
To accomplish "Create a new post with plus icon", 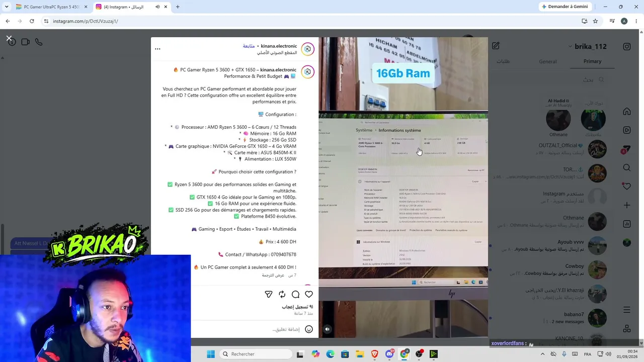I will click(627, 205).
